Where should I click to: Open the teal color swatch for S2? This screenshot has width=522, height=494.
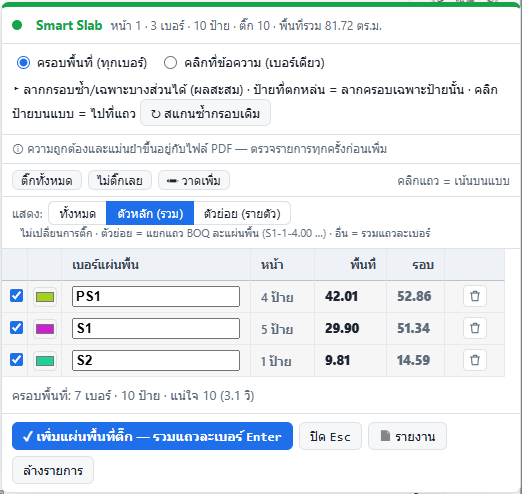click(x=45, y=361)
